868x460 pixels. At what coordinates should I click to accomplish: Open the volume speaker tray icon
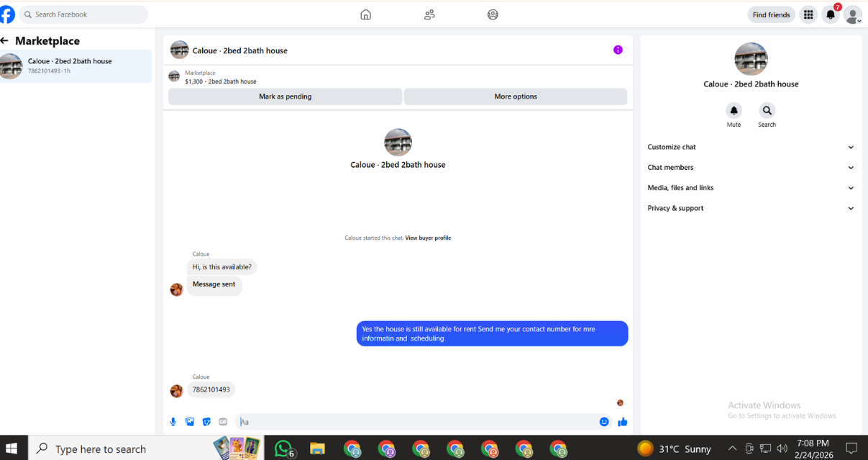782,448
